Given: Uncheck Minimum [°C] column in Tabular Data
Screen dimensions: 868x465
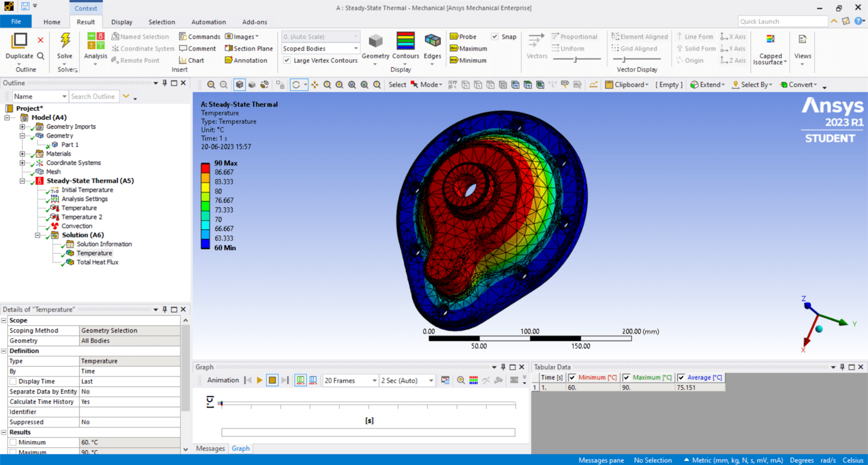Looking at the screenshot, I should (x=572, y=377).
